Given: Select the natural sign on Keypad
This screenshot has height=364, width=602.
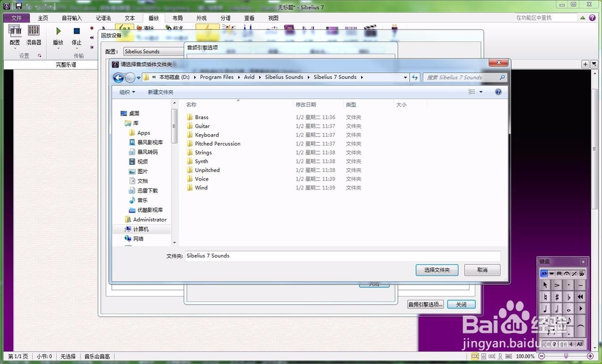Looking at the screenshot, I should point(545,297).
